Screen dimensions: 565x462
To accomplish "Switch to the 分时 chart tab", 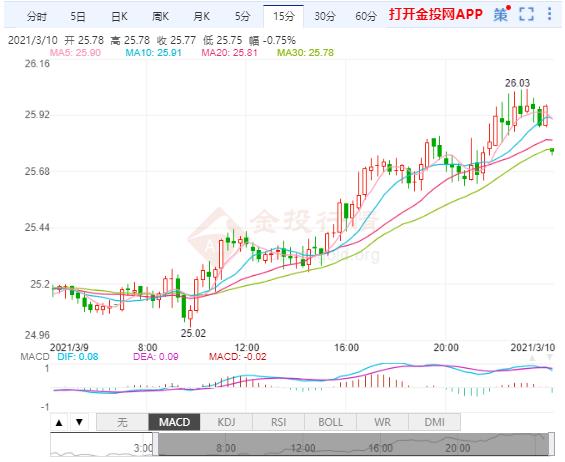I will (x=37, y=16).
